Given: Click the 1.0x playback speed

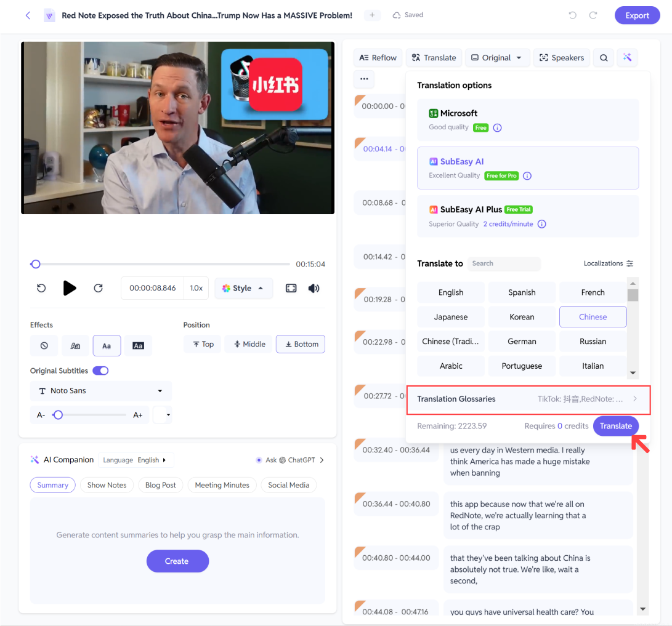Looking at the screenshot, I should click(196, 288).
